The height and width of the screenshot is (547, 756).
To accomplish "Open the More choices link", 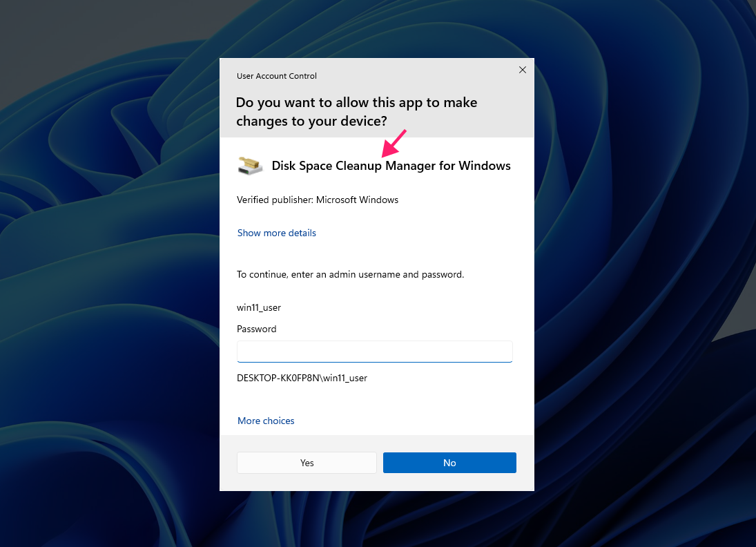I will coord(266,421).
